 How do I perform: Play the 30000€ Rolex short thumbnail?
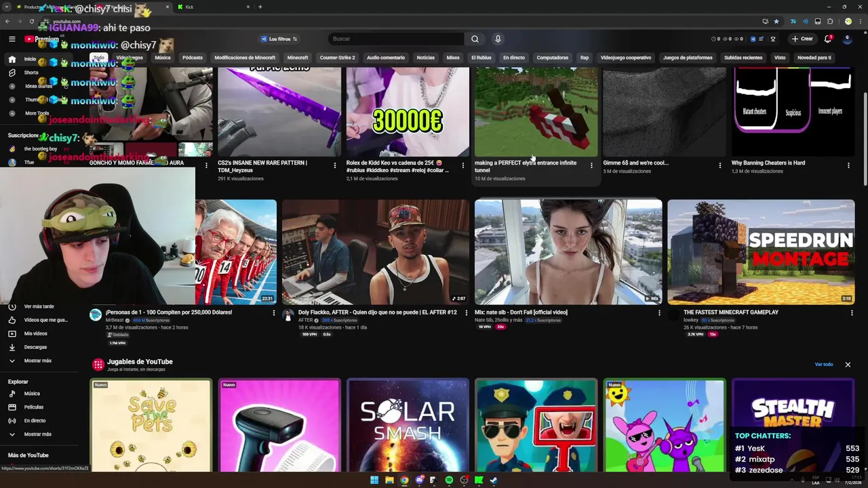click(408, 112)
